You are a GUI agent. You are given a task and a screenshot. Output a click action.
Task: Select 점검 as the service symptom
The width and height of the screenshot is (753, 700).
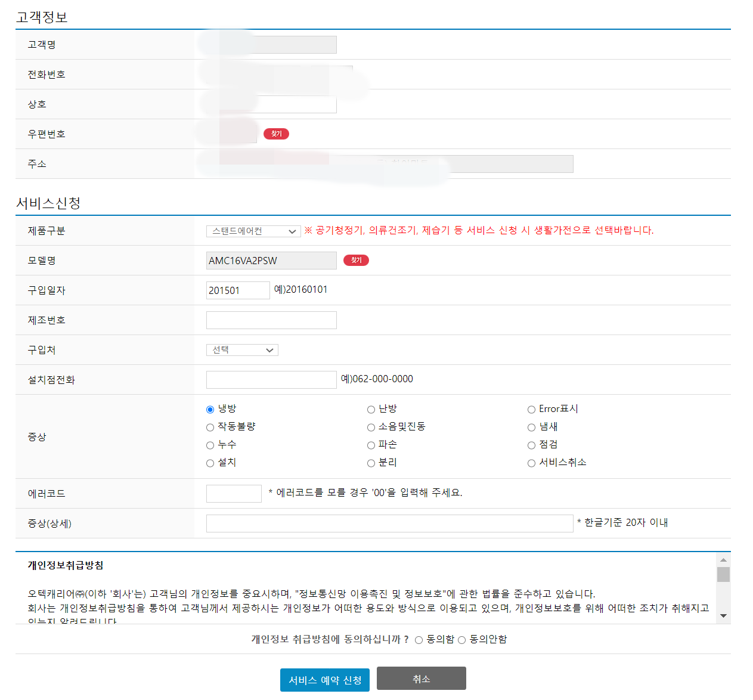coord(531,445)
